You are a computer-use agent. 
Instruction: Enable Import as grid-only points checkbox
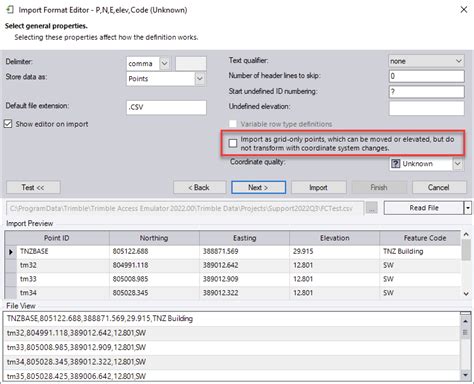click(x=233, y=143)
